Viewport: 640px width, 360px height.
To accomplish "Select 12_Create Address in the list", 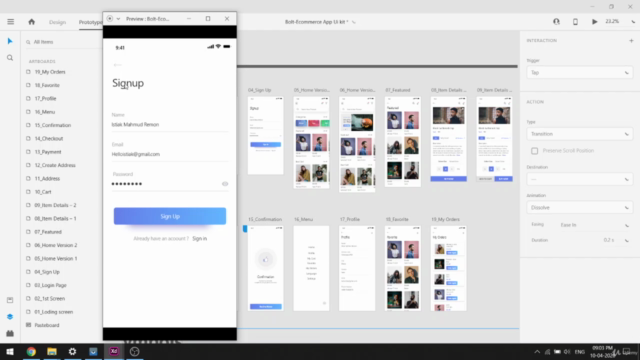I will point(55,165).
